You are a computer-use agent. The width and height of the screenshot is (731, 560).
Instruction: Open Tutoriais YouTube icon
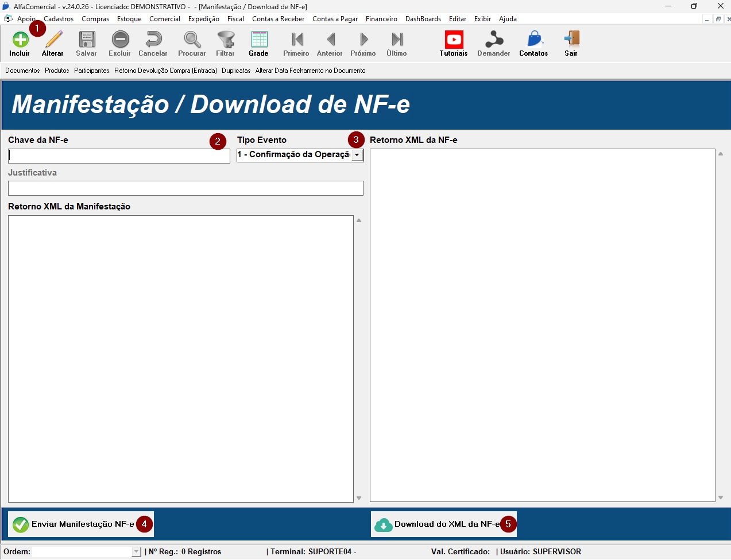click(x=454, y=40)
